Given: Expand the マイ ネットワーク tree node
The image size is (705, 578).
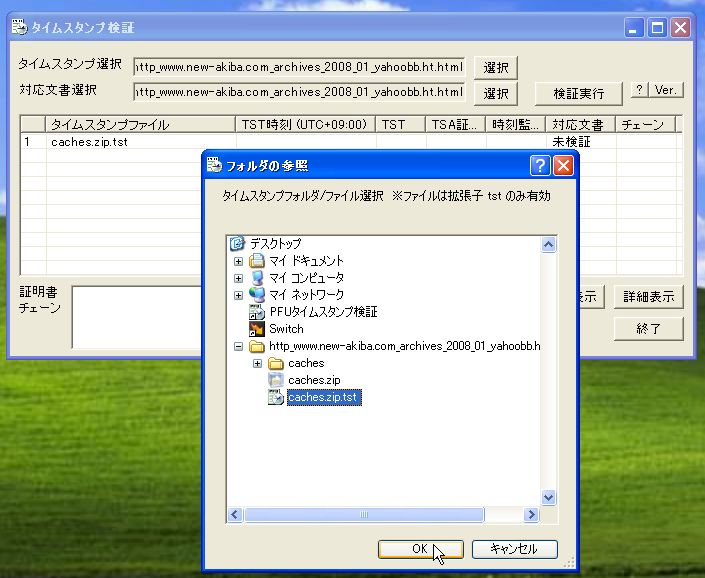Looking at the screenshot, I should pos(238,295).
